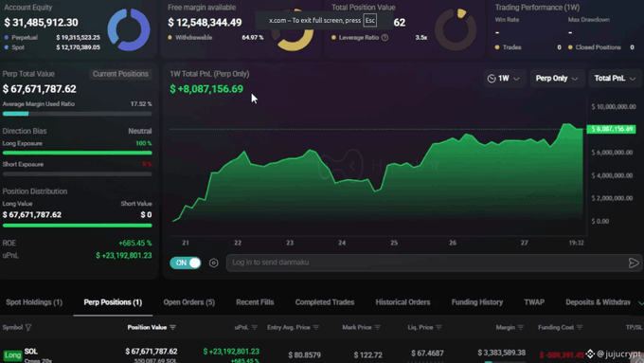Open the 1W time range dropdown
This screenshot has width=644, height=363.
(x=504, y=79)
